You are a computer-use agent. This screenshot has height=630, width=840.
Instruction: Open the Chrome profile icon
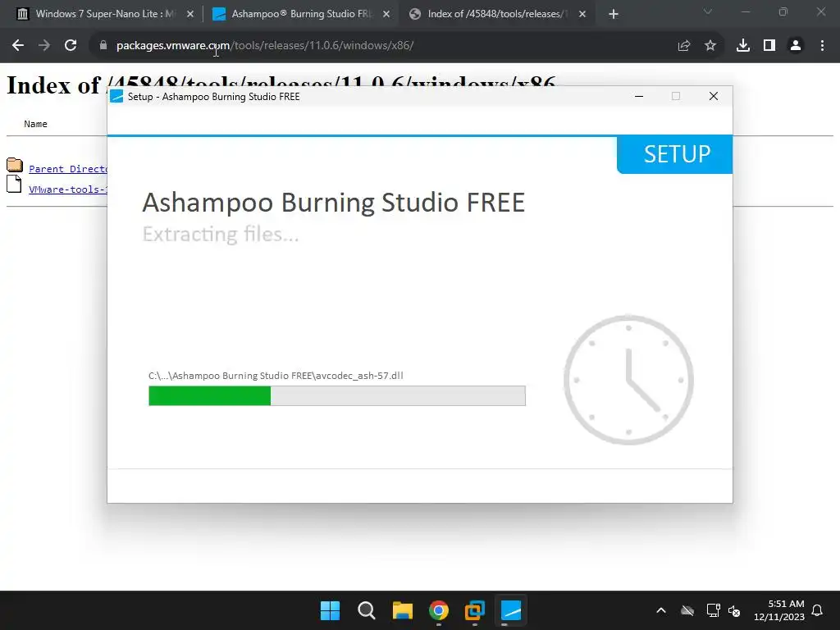[796, 46]
